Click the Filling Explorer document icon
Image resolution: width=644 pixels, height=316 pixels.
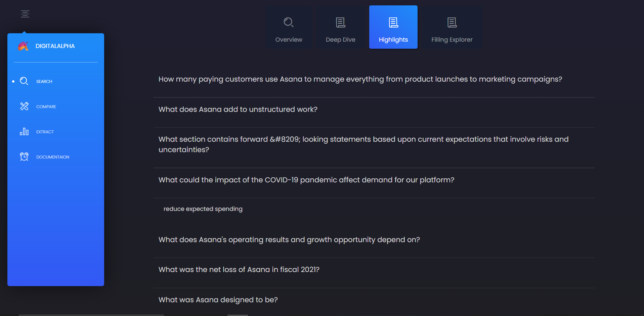[x=452, y=22]
